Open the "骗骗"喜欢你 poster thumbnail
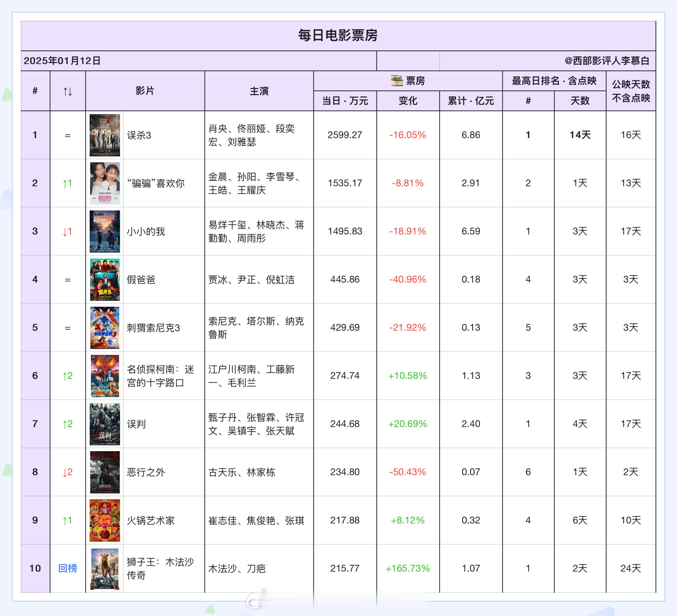The height and width of the screenshot is (616, 677). [105, 183]
